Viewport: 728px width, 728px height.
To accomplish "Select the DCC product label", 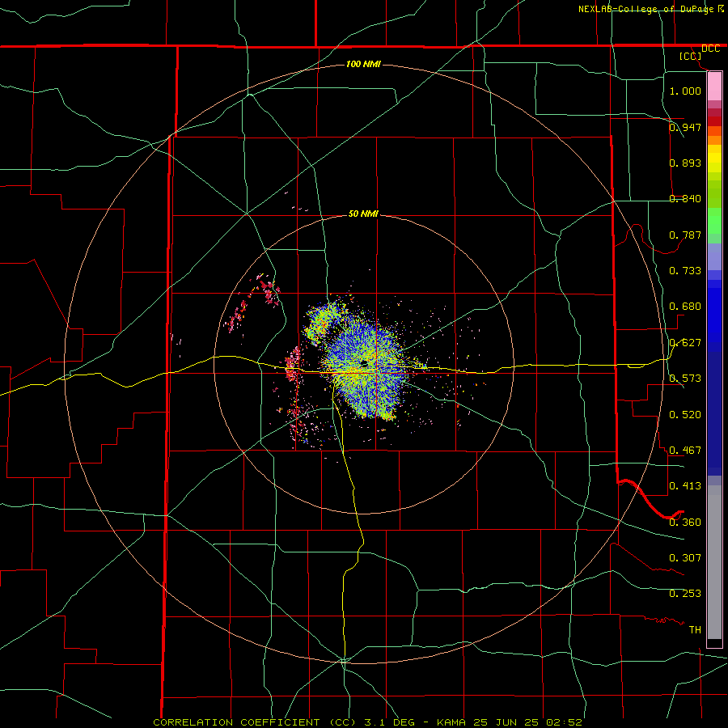I will tap(710, 49).
